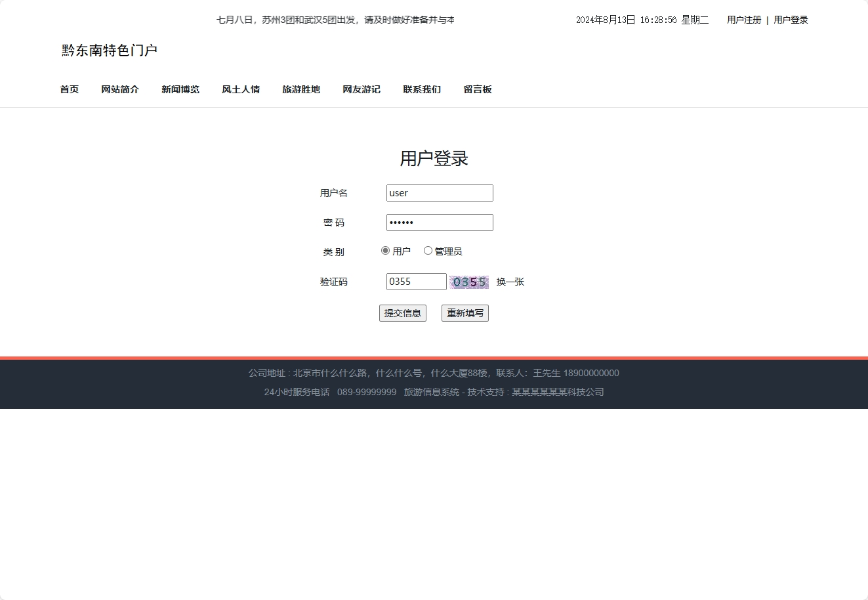Click the 用户注册 link
The image size is (868, 600).
click(x=743, y=20)
